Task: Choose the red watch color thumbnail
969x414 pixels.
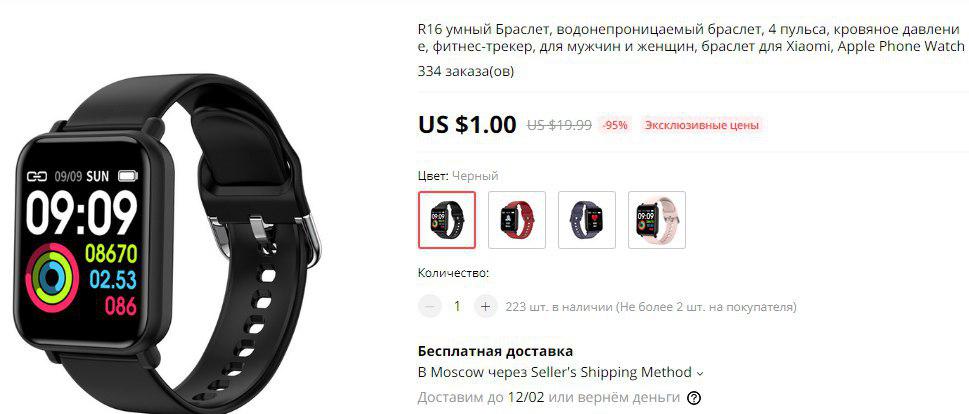Action: (x=517, y=220)
